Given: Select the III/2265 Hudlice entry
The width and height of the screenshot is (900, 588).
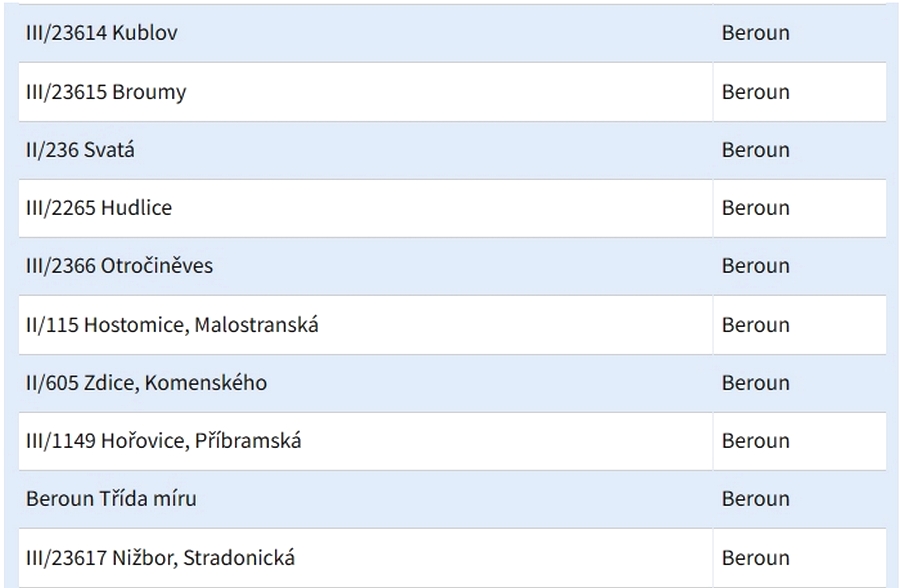Looking at the screenshot, I should point(99,208).
